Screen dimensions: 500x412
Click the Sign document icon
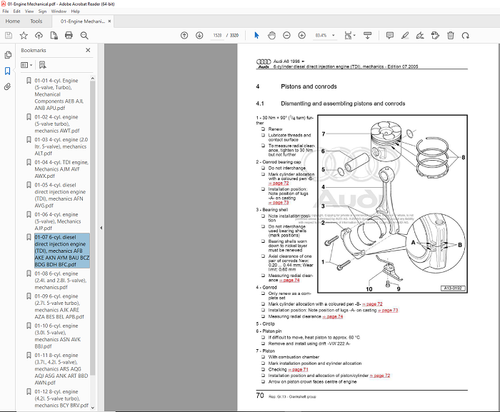coord(420,35)
